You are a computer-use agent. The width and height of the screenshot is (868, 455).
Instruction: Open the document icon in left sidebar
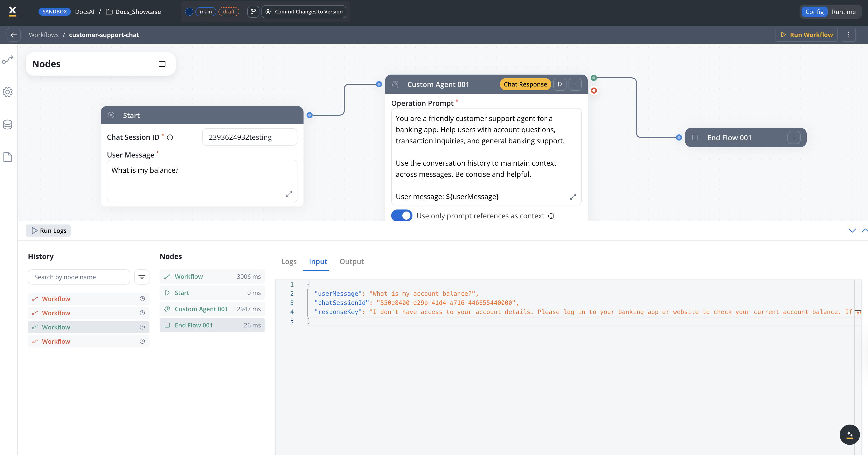tap(7, 157)
